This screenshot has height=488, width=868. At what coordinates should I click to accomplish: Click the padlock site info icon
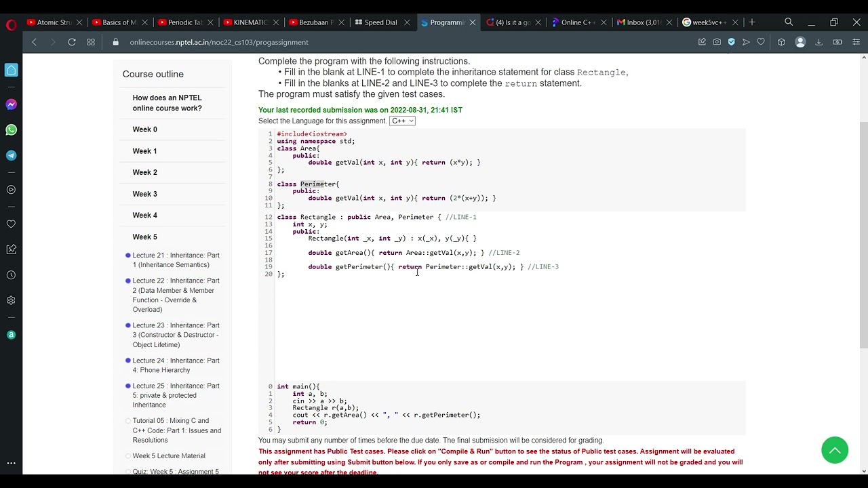(x=115, y=42)
